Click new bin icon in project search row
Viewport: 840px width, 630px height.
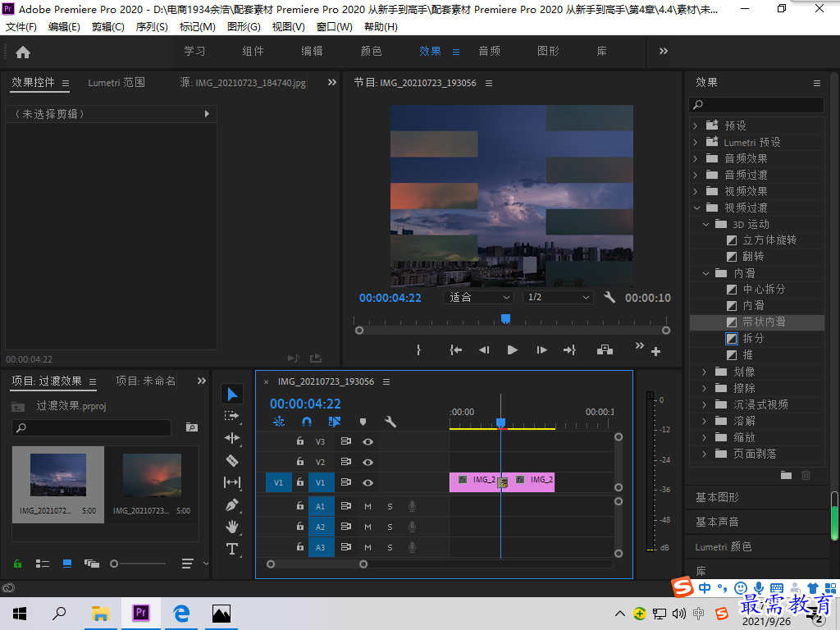(192, 427)
